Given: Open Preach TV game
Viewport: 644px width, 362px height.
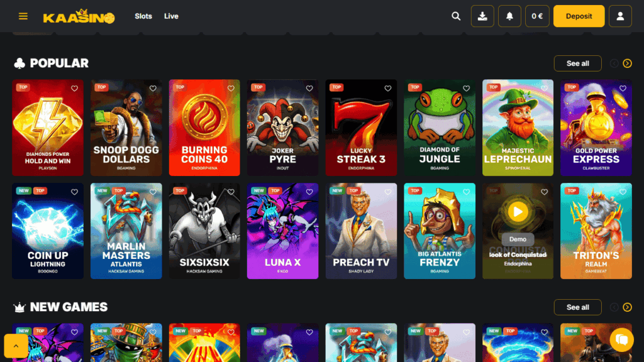Looking at the screenshot, I should (361, 231).
